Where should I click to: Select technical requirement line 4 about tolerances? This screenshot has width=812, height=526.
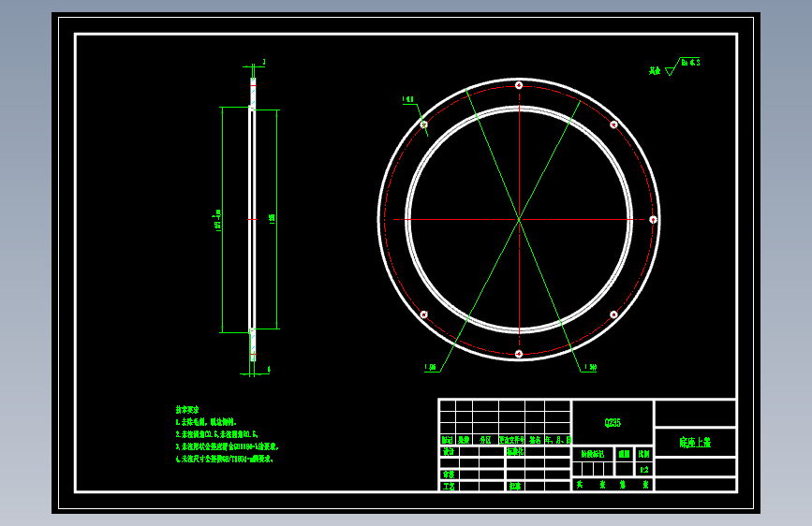click(x=224, y=459)
